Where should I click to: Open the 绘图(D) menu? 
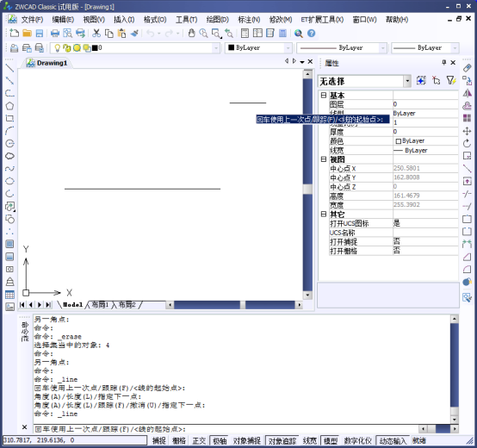coord(218,20)
